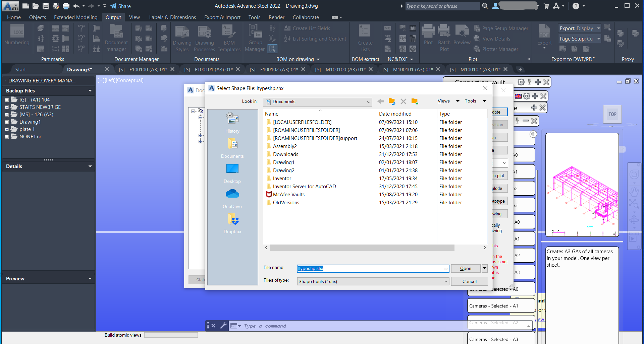Viewport: 644px width, 344px height.
Task: Open the Extended Modeling ribbon tab
Action: click(76, 17)
